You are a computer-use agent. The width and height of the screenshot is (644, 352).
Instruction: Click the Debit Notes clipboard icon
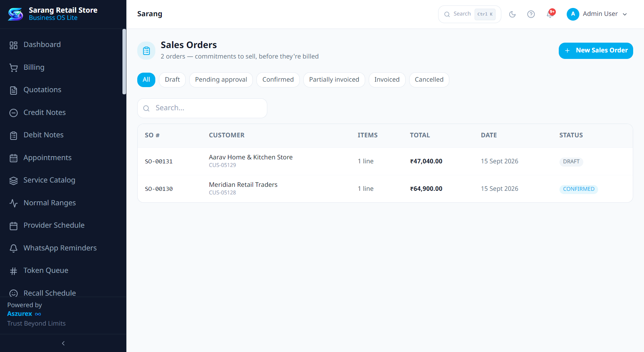point(13,136)
